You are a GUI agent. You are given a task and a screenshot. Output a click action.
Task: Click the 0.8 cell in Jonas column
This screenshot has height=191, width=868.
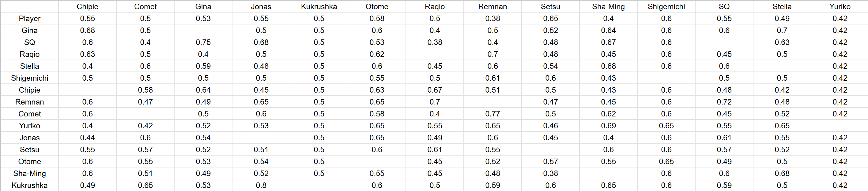261,185
